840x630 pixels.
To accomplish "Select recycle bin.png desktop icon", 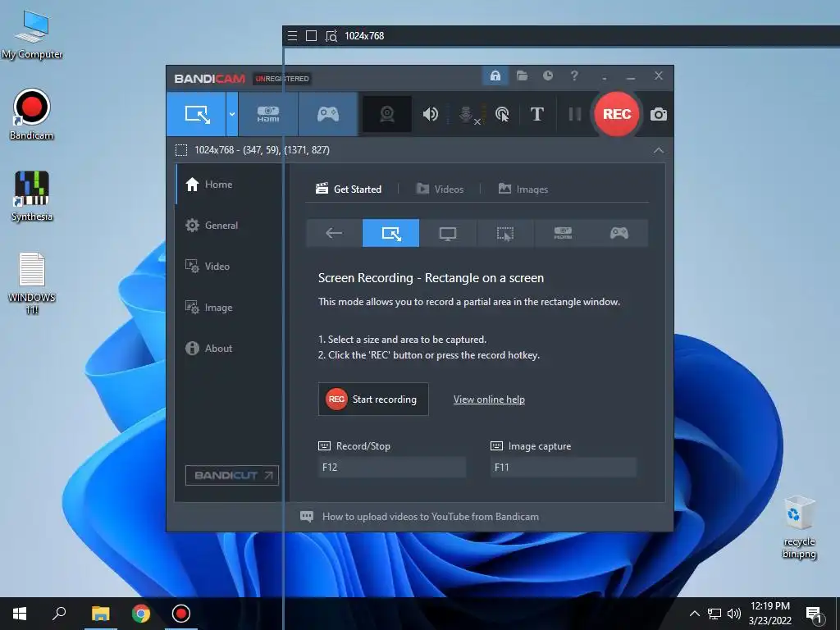I will tap(799, 527).
